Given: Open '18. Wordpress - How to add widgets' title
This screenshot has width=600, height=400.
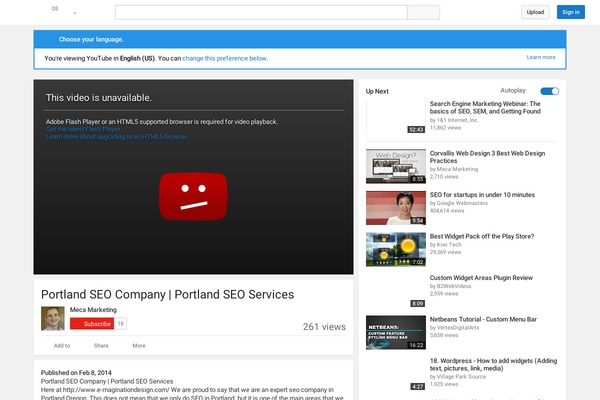Looking at the screenshot, I should tap(493, 364).
